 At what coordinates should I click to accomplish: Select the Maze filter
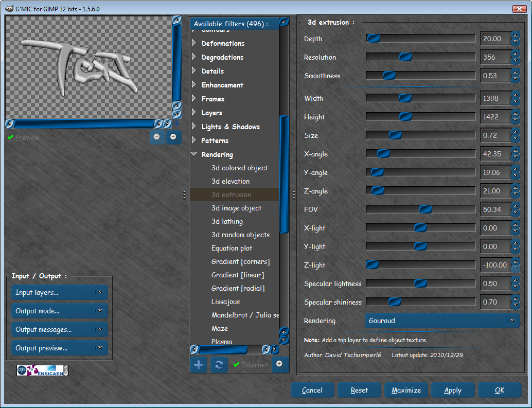pos(220,328)
